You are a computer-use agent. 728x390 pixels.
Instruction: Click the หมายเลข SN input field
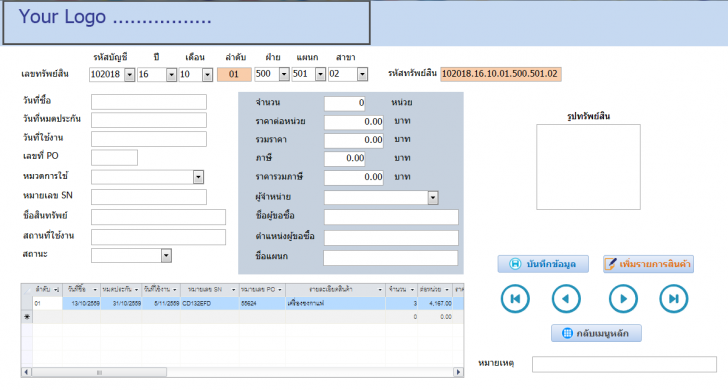pos(149,197)
